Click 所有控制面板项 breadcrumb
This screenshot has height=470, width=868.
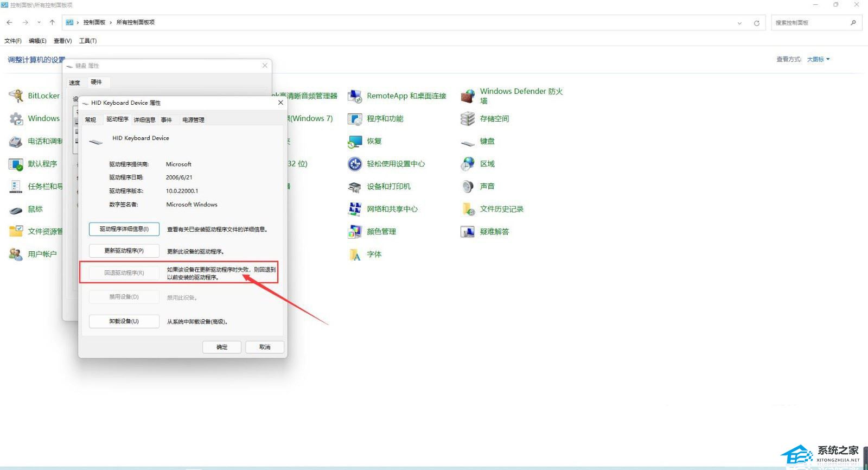click(136, 22)
